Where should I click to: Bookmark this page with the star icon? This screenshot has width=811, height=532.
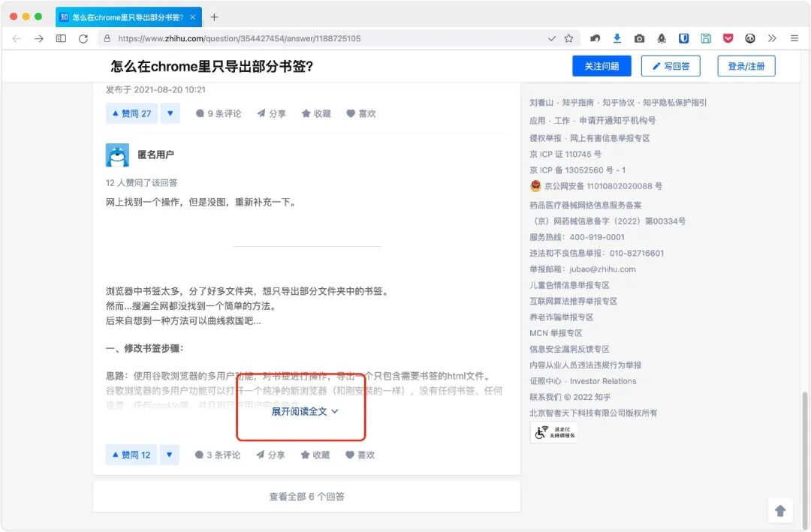(x=569, y=39)
